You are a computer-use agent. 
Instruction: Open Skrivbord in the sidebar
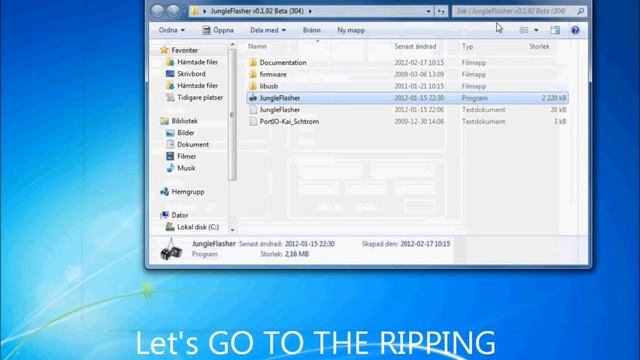(191, 74)
